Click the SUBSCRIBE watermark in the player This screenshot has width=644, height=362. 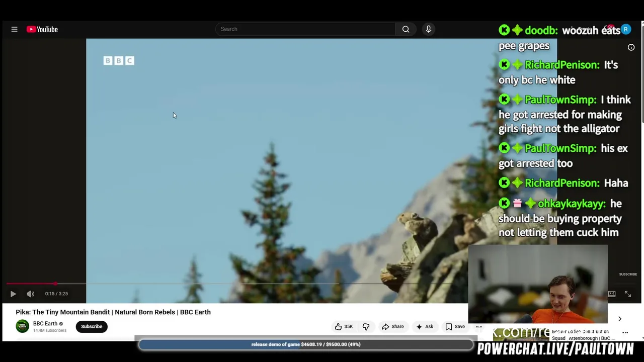click(628, 275)
